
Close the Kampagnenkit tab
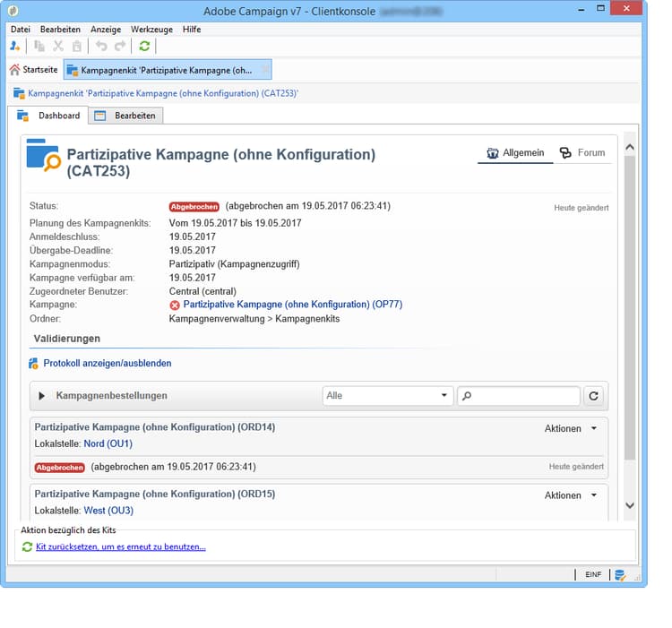click(266, 69)
